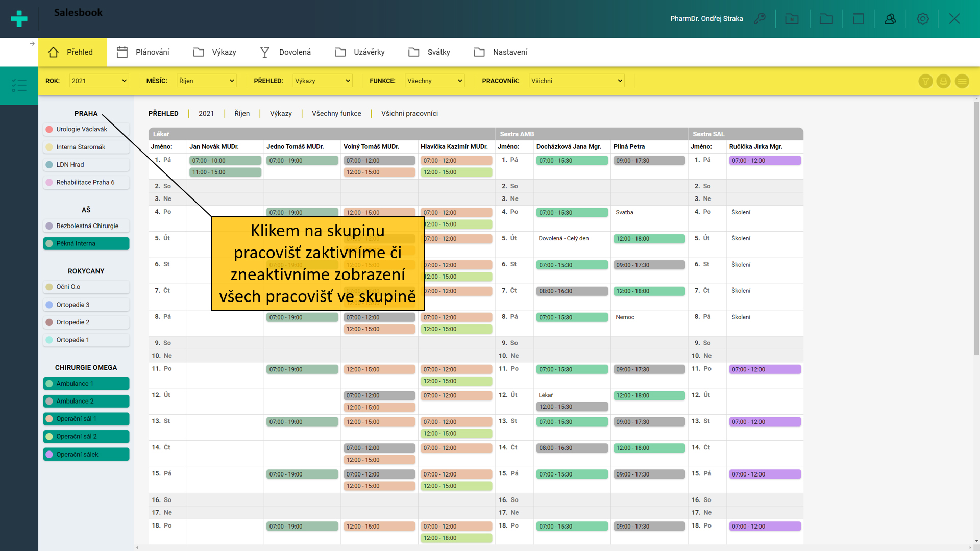Click the folder with N icon
Viewport: 980px width, 551px height.
pos(792,19)
